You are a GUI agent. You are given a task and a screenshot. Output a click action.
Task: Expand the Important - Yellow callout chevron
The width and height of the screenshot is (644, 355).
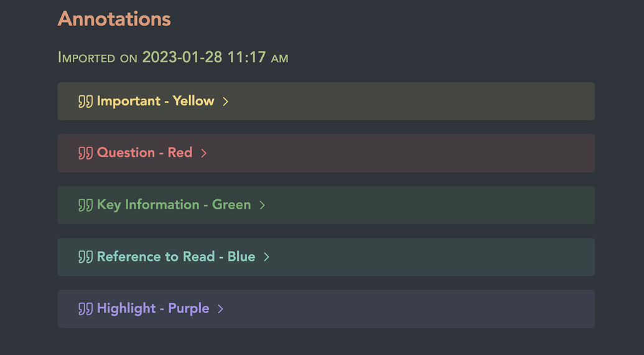226,102
